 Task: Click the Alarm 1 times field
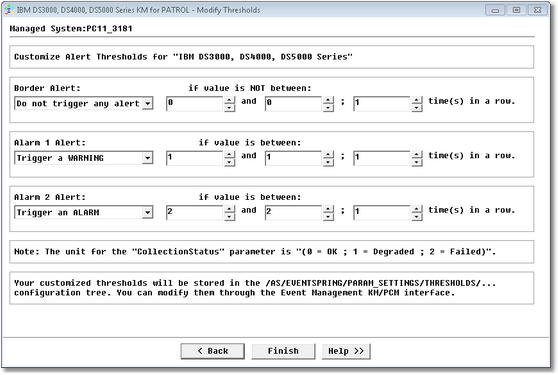[x=382, y=158]
